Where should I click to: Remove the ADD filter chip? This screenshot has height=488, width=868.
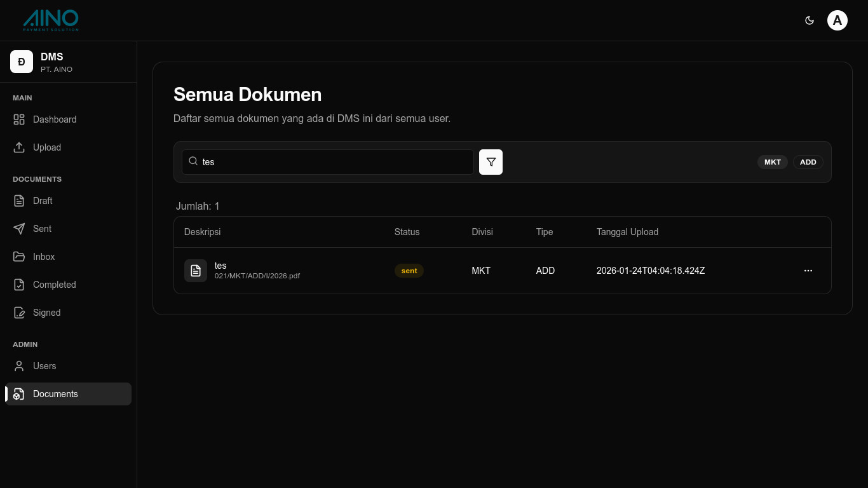click(808, 162)
